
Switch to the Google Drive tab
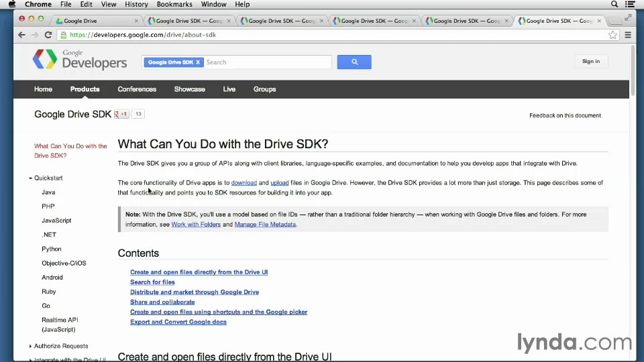97,21
